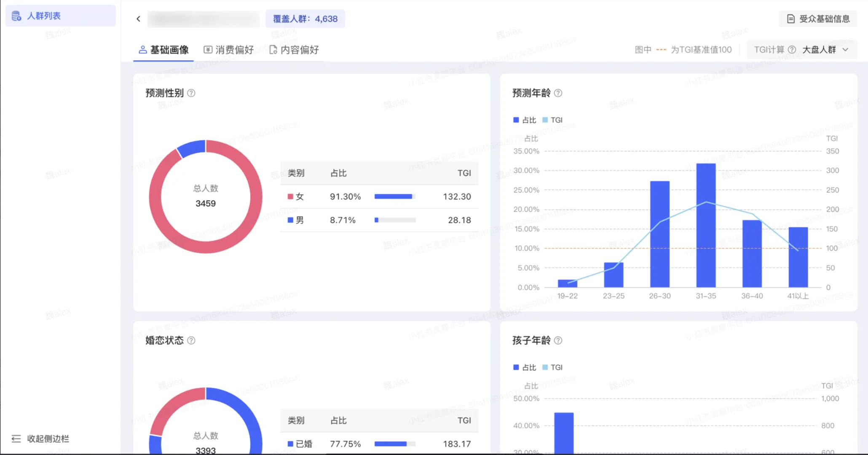Click the 91.30% value

pos(345,196)
